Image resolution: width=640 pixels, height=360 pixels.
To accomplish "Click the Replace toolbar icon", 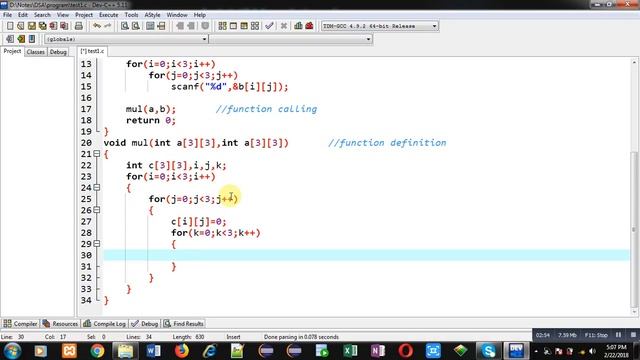I will 136,26.
